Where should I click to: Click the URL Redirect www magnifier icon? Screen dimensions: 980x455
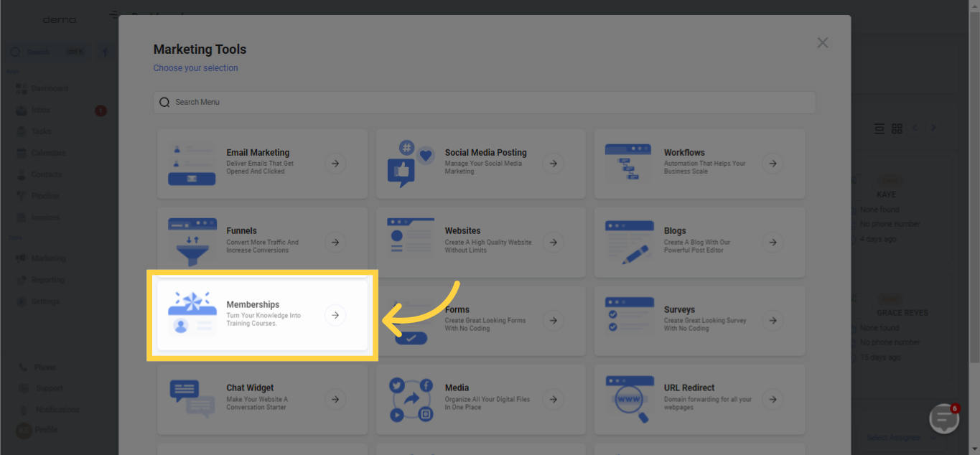(x=629, y=399)
